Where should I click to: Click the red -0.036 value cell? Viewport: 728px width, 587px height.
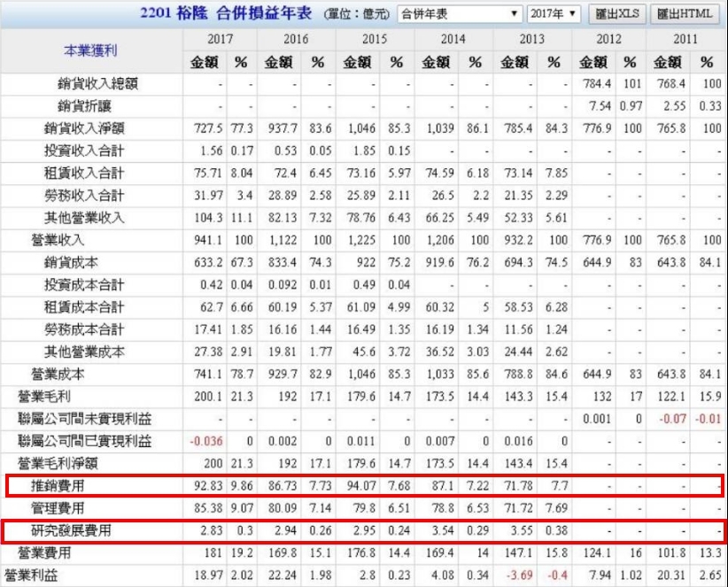click(206, 441)
